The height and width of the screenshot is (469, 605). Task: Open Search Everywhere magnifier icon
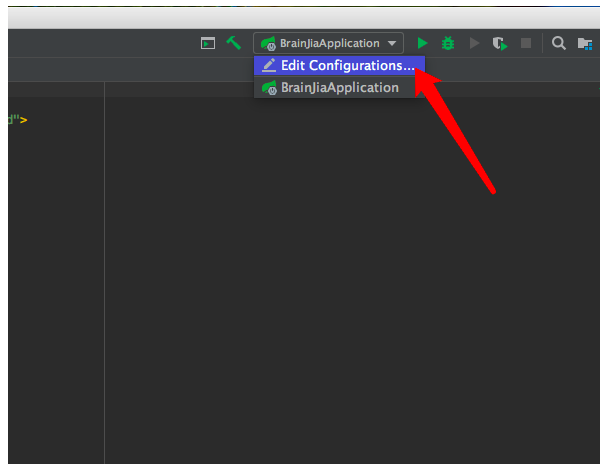(558, 43)
